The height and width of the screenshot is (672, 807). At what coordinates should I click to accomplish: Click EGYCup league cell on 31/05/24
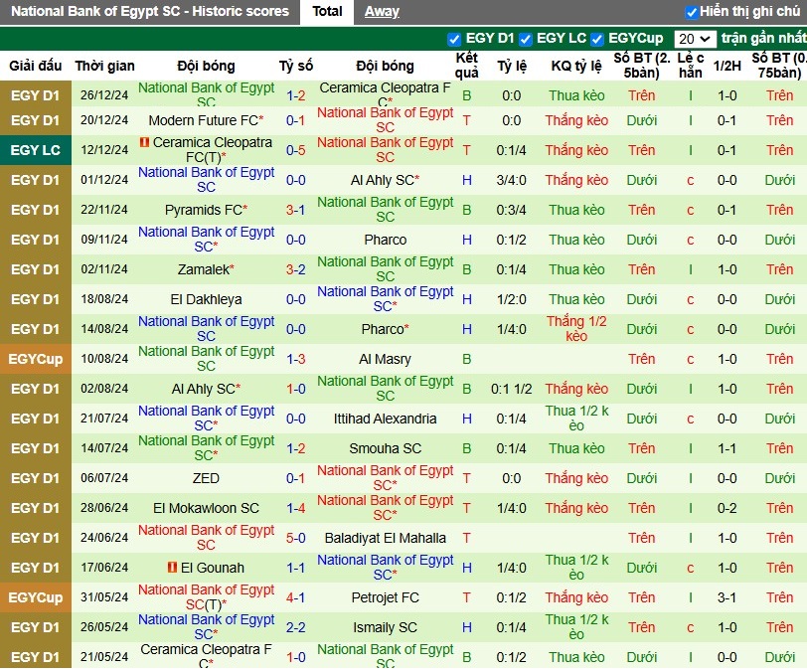click(36, 597)
